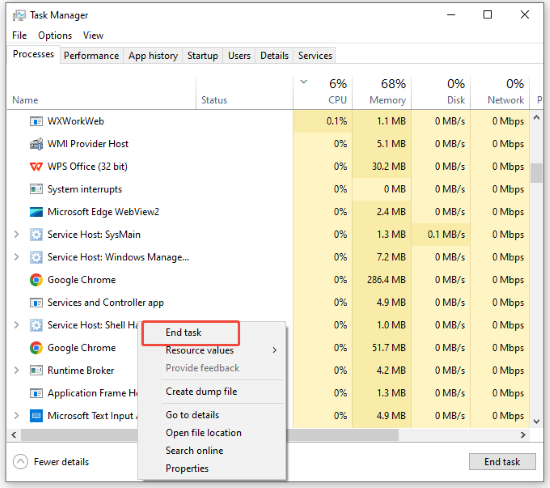
Task: Click the Chrome icon using 286.4 MB
Action: 36,280
